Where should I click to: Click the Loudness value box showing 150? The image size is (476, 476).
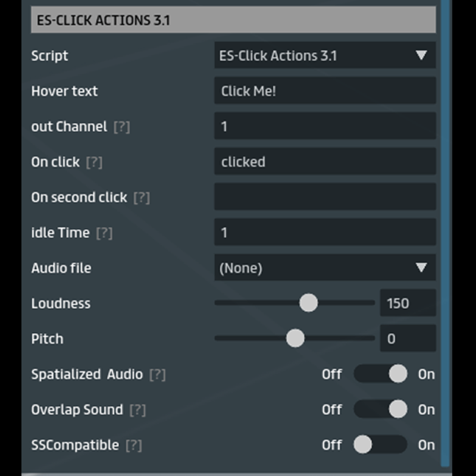pyautogui.click(x=408, y=303)
